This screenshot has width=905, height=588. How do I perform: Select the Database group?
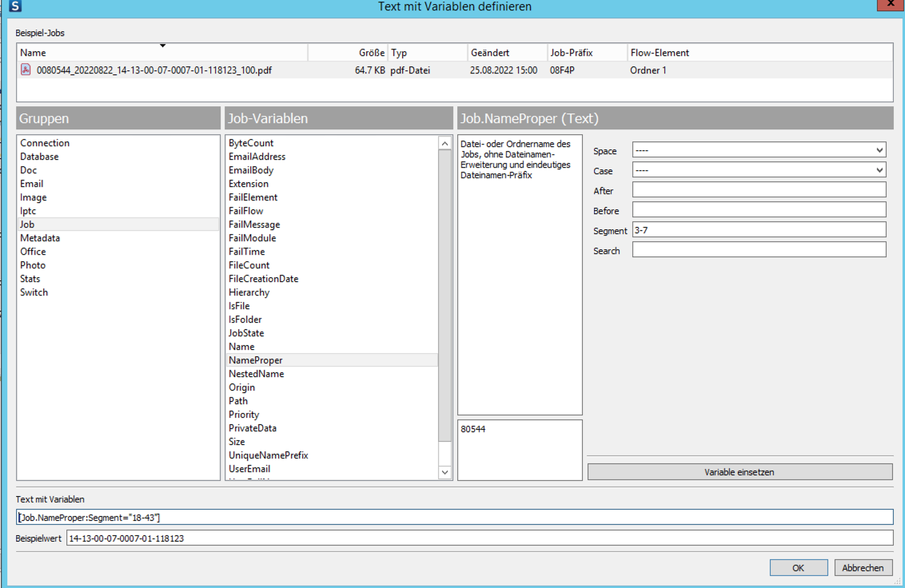point(39,157)
